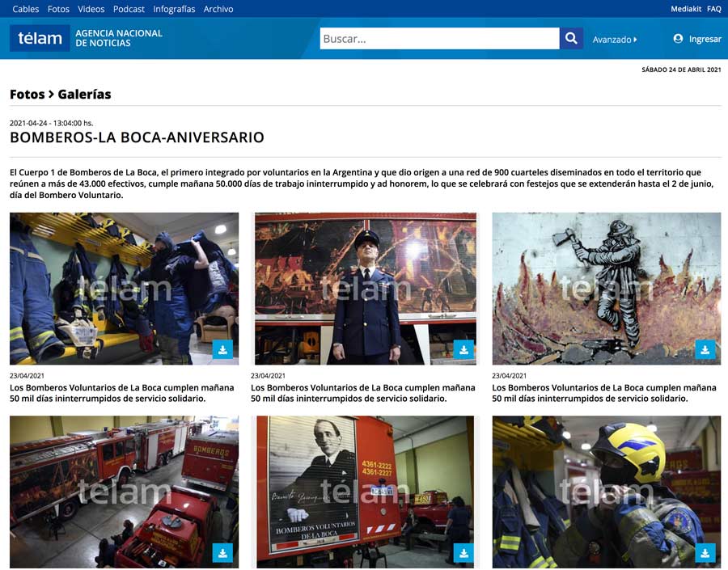Download the firefighter locker room photo
Viewport: 728px width, 570px height.
(223, 349)
